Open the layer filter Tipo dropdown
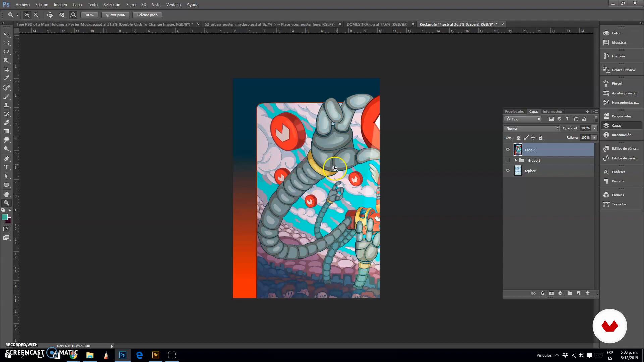Viewport: 644px width, 362px height. [523, 119]
